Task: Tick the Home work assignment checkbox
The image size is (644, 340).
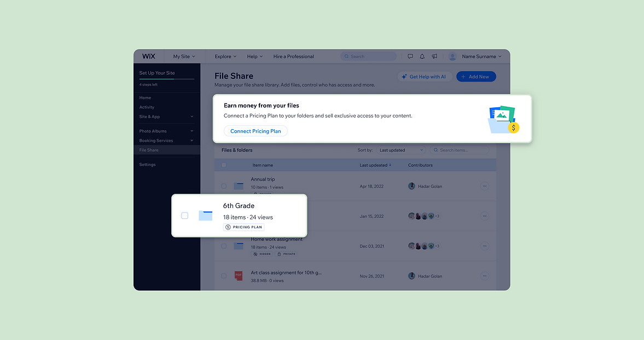Action: click(224, 246)
